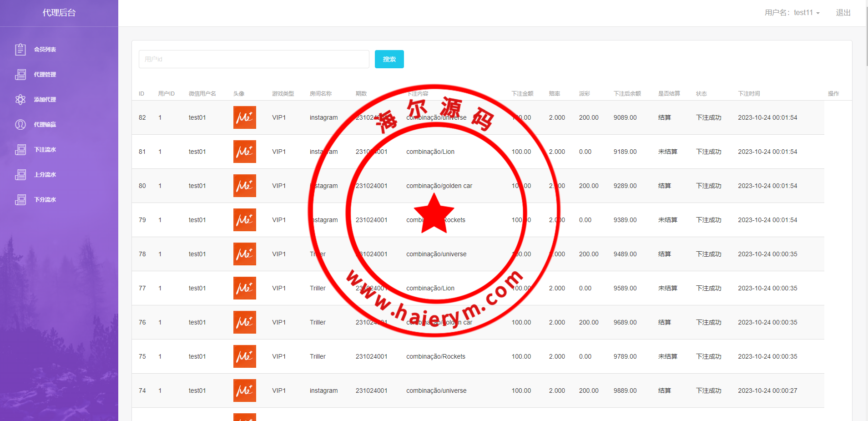Viewport: 868px width, 421px height.
Task: Click the document icon beside 上分流水
Action: (20, 174)
